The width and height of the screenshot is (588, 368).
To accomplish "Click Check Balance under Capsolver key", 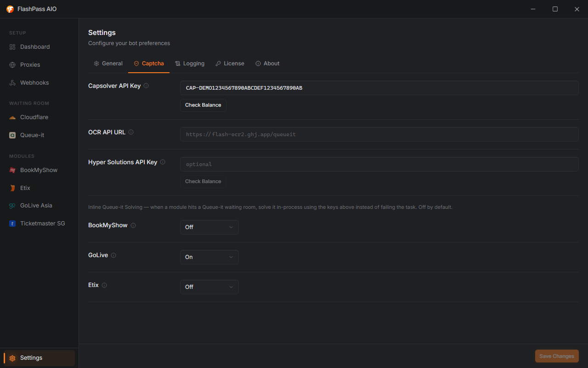I will pyautogui.click(x=203, y=105).
